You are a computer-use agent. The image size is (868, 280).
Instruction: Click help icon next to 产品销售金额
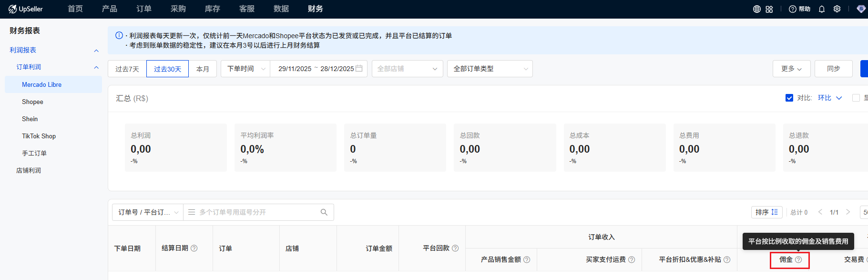point(527,259)
